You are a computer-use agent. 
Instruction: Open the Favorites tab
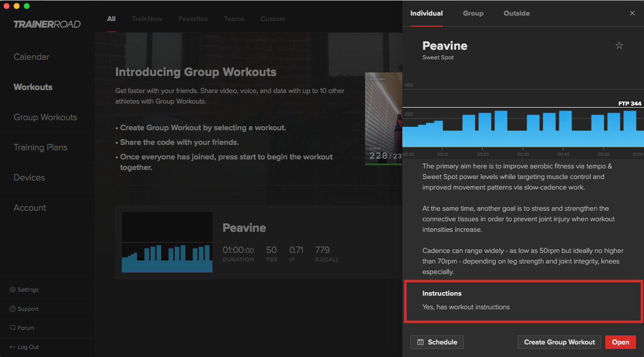click(x=193, y=19)
